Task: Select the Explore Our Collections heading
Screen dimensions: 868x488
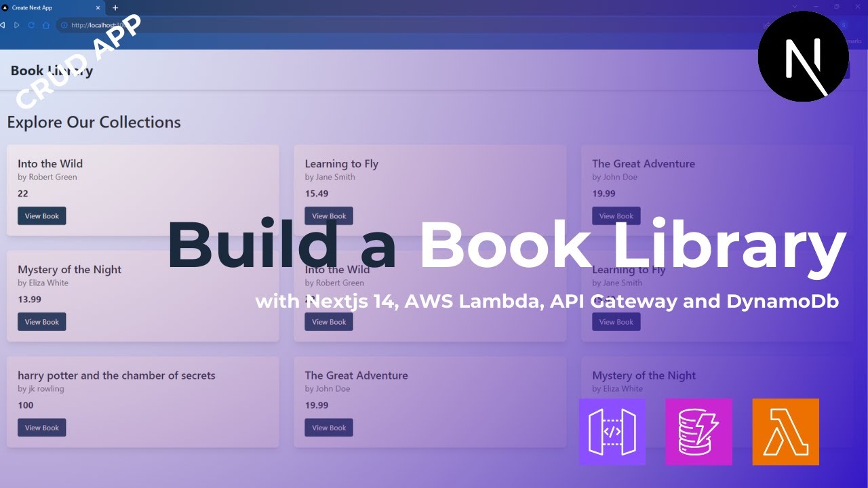Action: pos(94,122)
